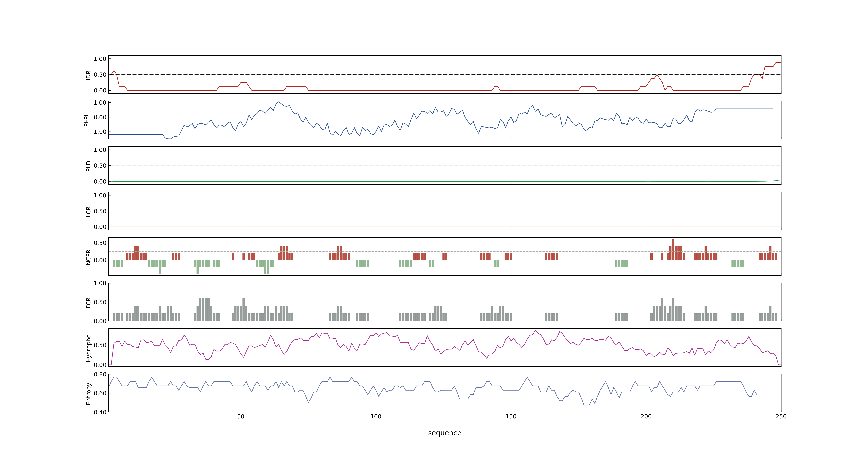Click the Pi-Pi axis label
Image resolution: width=868 pixels, height=463 pixels.
(x=86, y=120)
